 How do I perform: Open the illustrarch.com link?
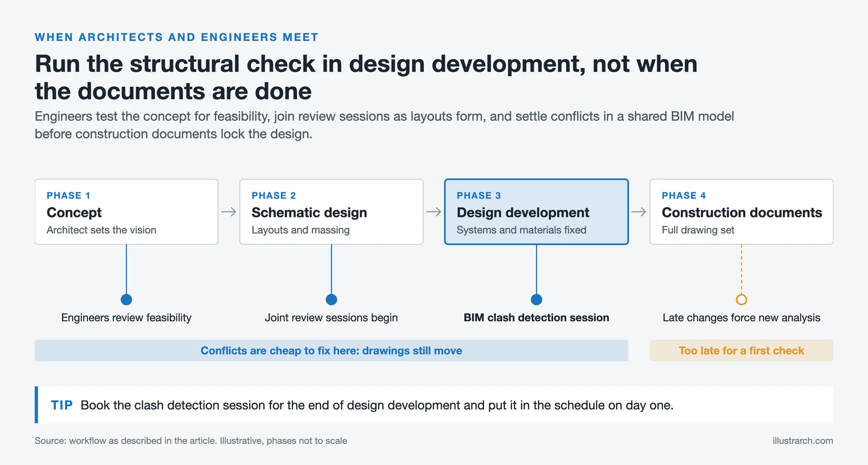click(803, 441)
